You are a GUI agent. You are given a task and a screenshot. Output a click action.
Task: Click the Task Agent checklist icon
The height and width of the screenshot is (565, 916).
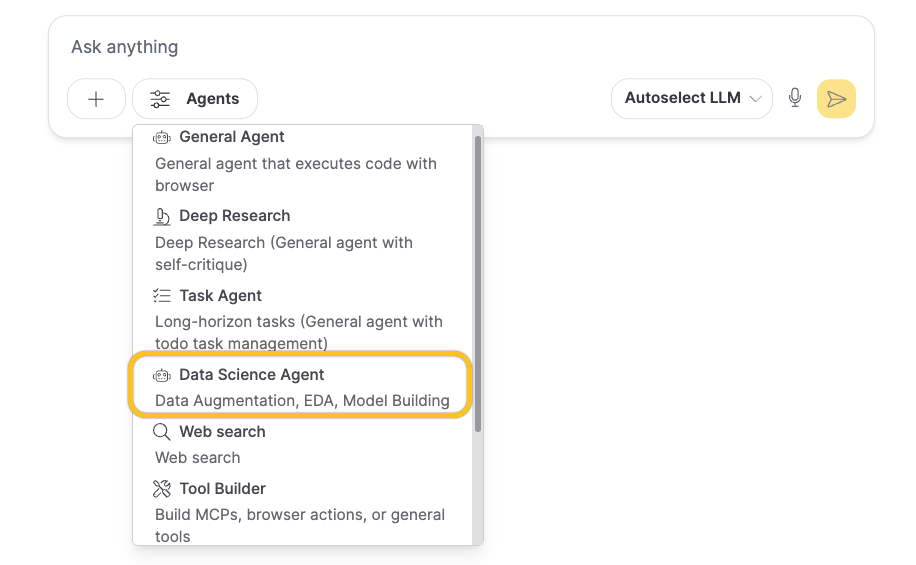coord(162,296)
